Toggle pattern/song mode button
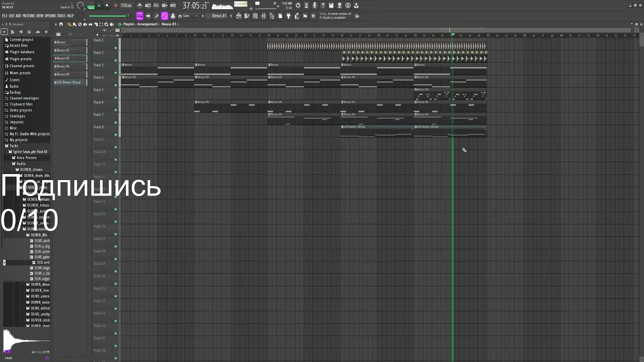The height and width of the screenshot is (362, 644). [91, 6]
